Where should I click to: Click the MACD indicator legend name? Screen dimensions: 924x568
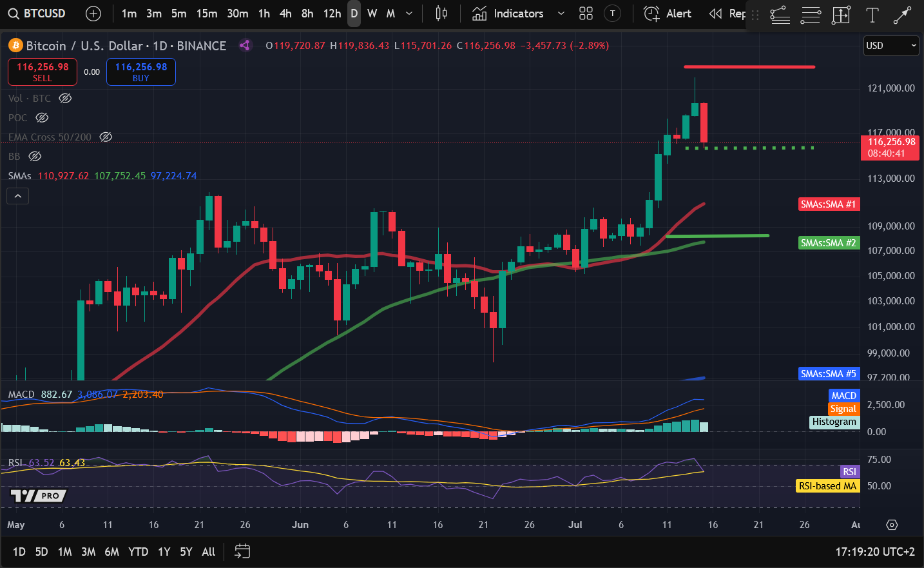tap(21, 395)
